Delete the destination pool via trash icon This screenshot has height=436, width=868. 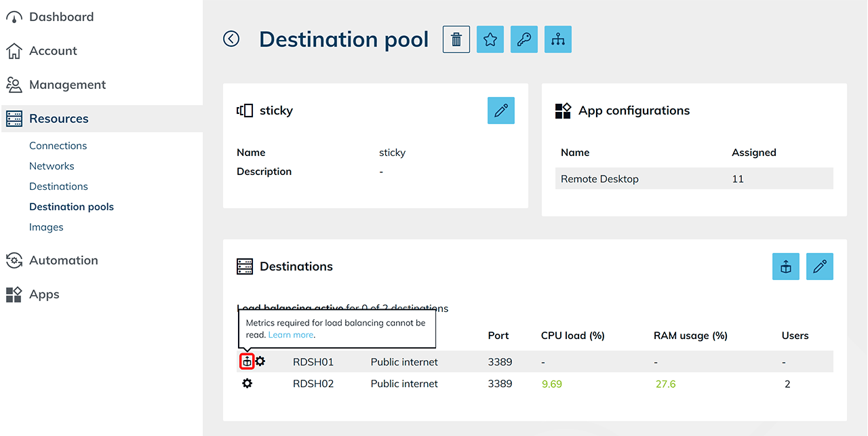tap(456, 39)
